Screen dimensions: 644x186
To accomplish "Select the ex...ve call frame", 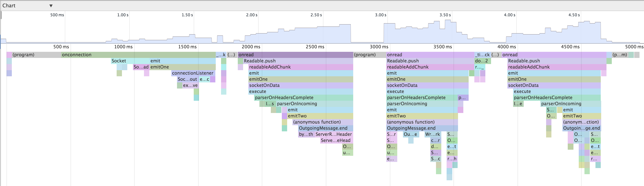I will 190,85.
